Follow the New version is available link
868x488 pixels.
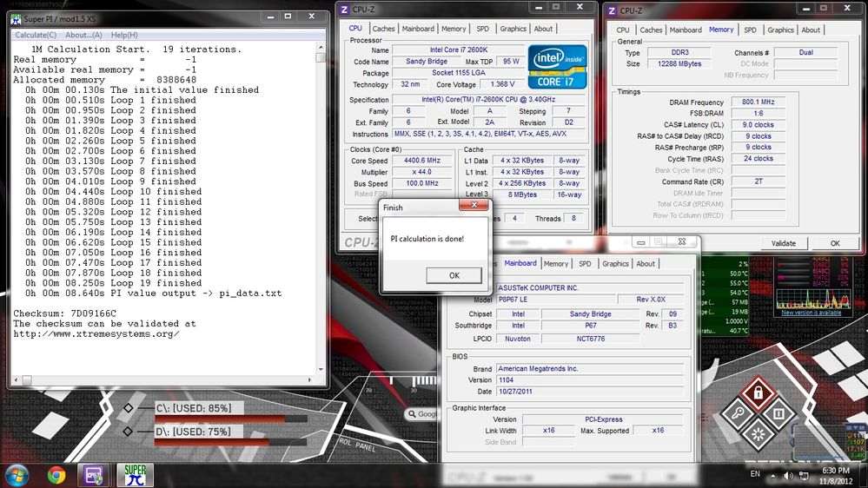coord(811,313)
